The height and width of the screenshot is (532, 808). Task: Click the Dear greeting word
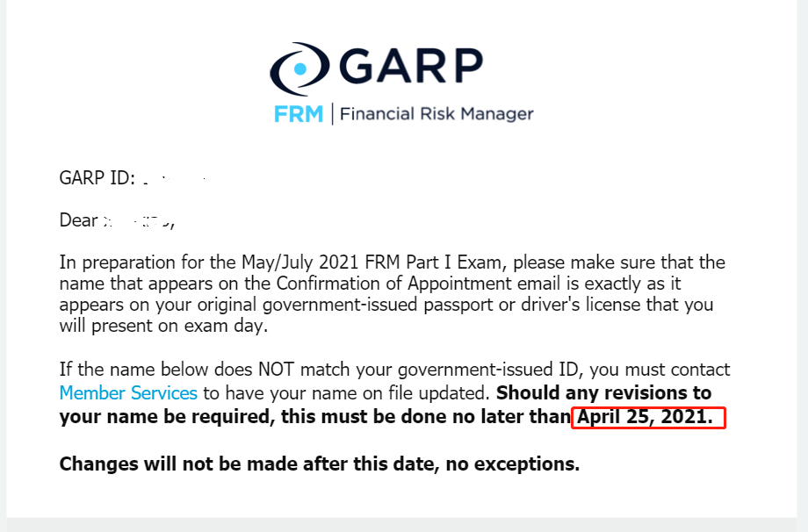click(x=77, y=220)
